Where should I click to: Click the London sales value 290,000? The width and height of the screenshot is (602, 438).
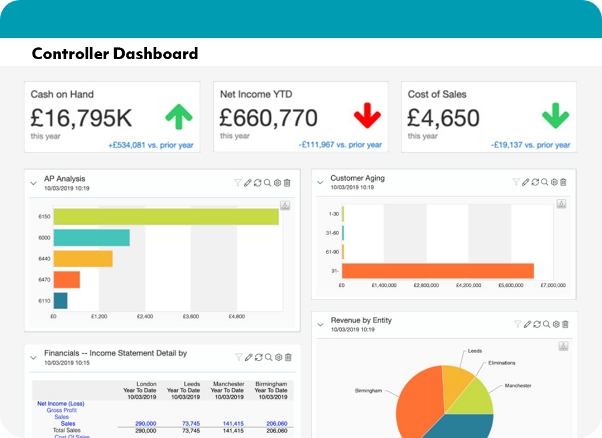pos(145,424)
